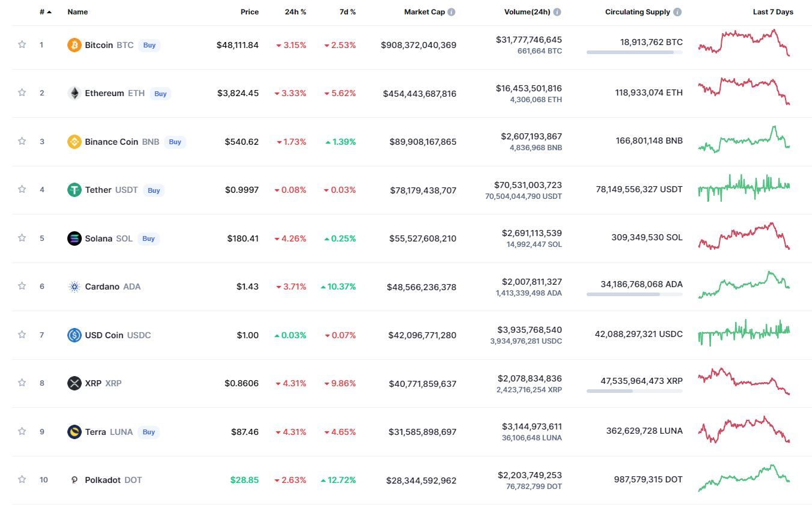812x507 pixels.
Task: Sort by the 7d % column header
Action: 344,12
